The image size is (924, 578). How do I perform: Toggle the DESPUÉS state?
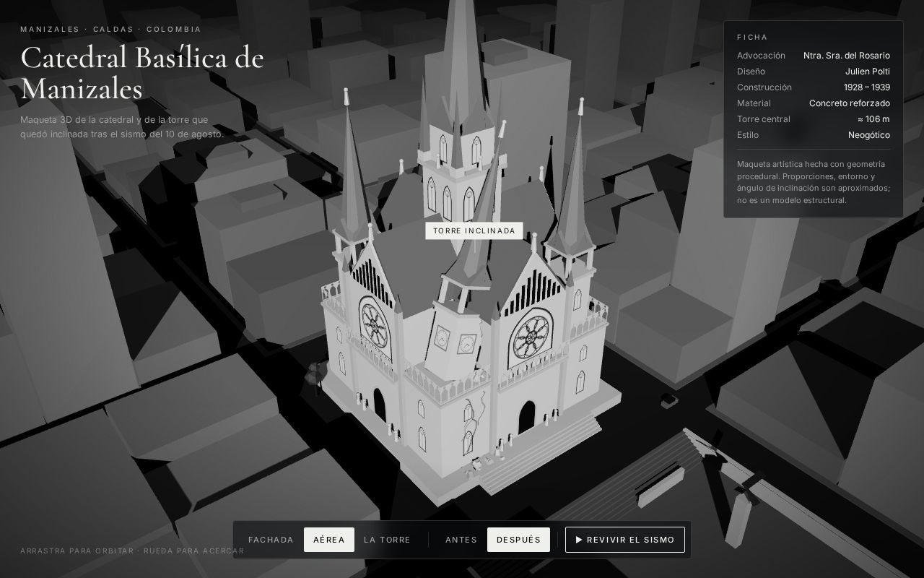point(518,540)
